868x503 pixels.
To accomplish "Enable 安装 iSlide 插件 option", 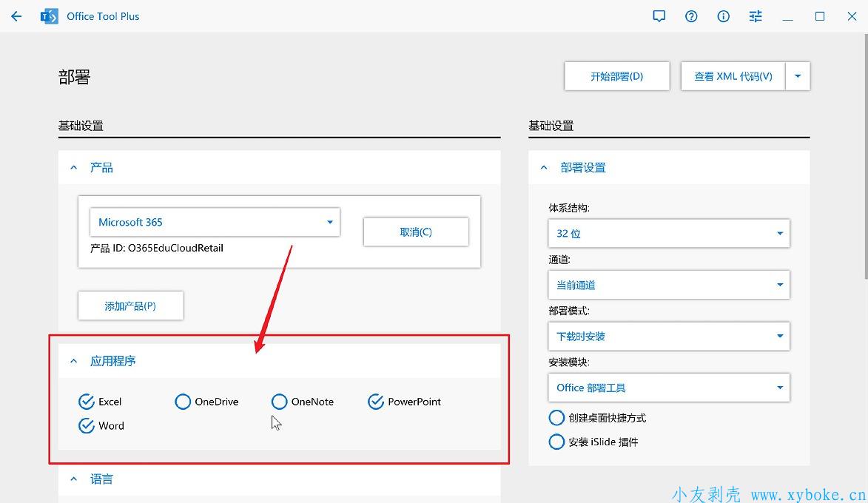I will 556,442.
